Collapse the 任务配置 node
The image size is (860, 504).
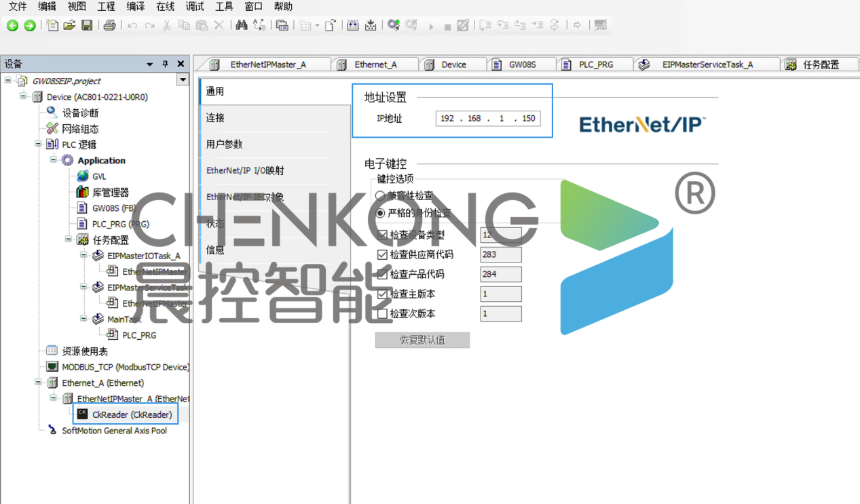(68, 239)
